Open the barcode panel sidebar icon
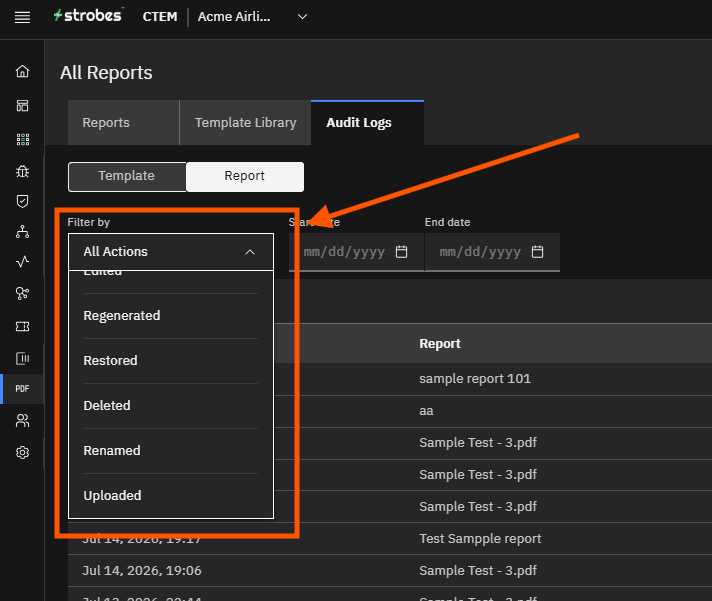This screenshot has width=712, height=601. tap(22, 359)
